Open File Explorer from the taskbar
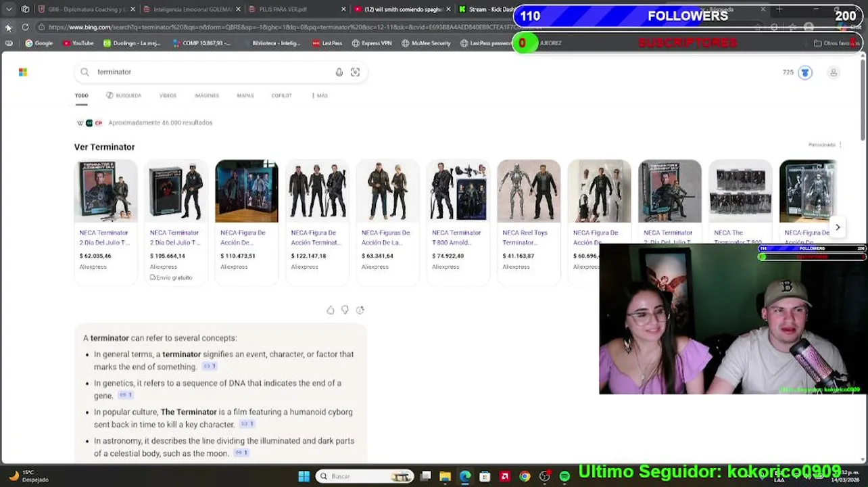868x487 pixels. pyautogui.click(x=445, y=476)
